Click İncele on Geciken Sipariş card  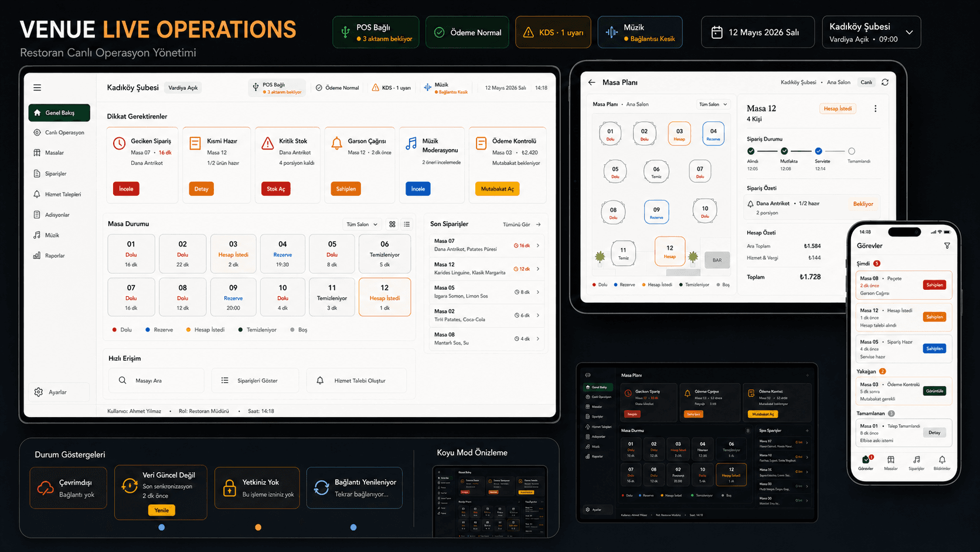tap(126, 189)
